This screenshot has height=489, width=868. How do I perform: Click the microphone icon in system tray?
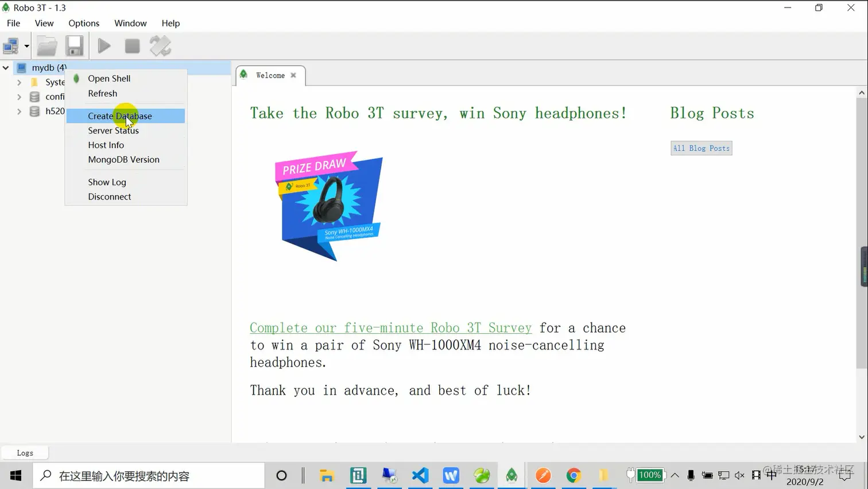[x=691, y=475]
